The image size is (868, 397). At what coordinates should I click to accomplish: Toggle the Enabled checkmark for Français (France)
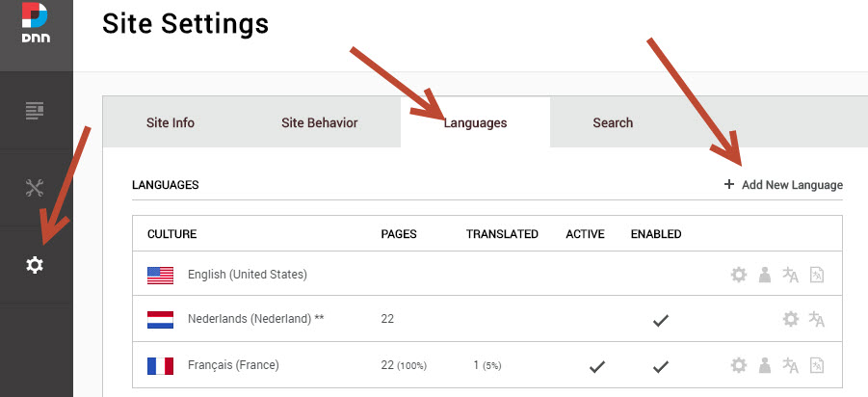click(660, 366)
